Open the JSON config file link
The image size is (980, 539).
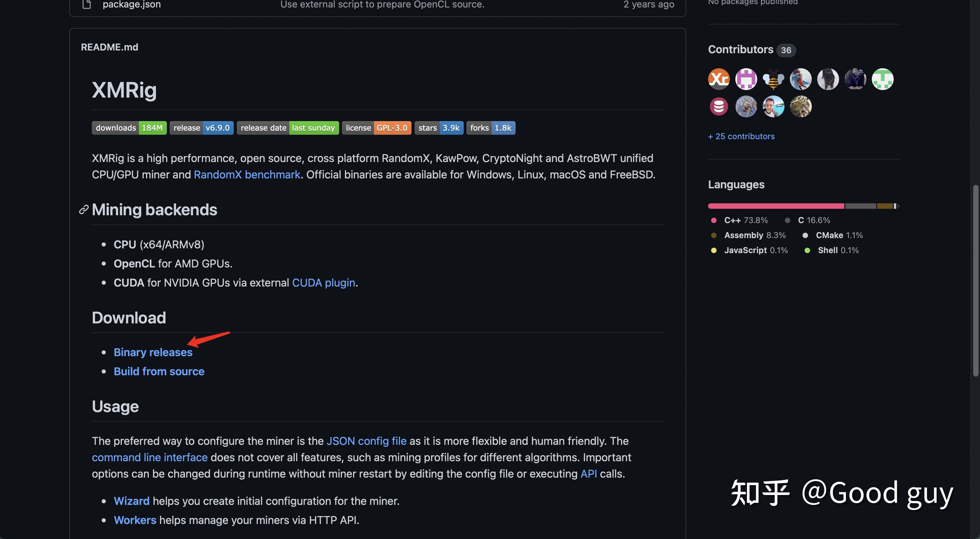pyautogui.click(x=366, y=441)
